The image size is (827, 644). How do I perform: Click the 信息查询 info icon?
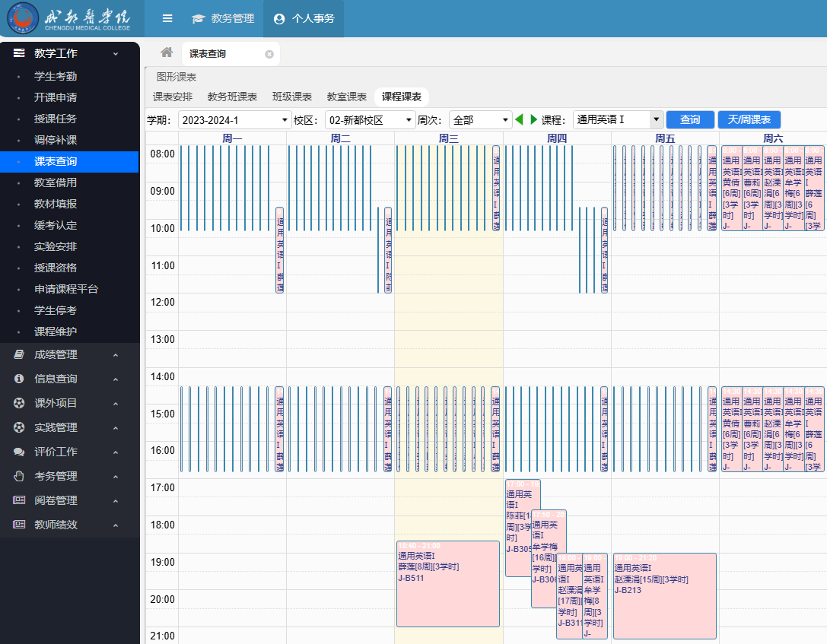[x=19, y=379]
